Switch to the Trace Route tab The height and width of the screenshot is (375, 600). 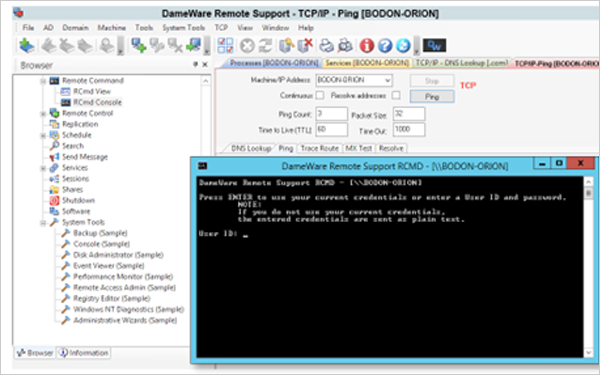pyautogui.click(x=320, y=148)
